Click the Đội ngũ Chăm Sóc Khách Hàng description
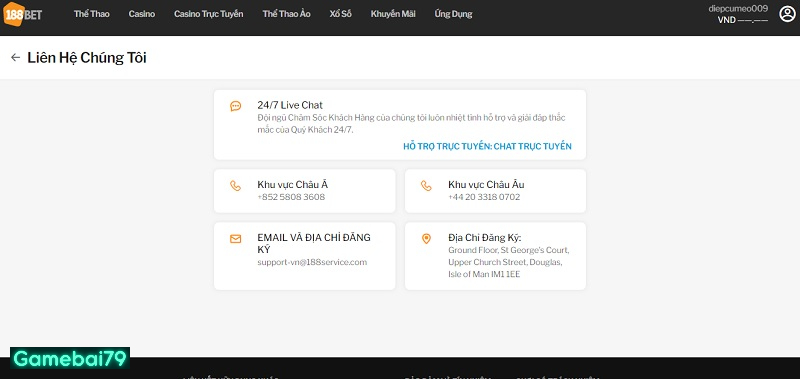Viewport: 800px width, 379px height. point(411,124)
